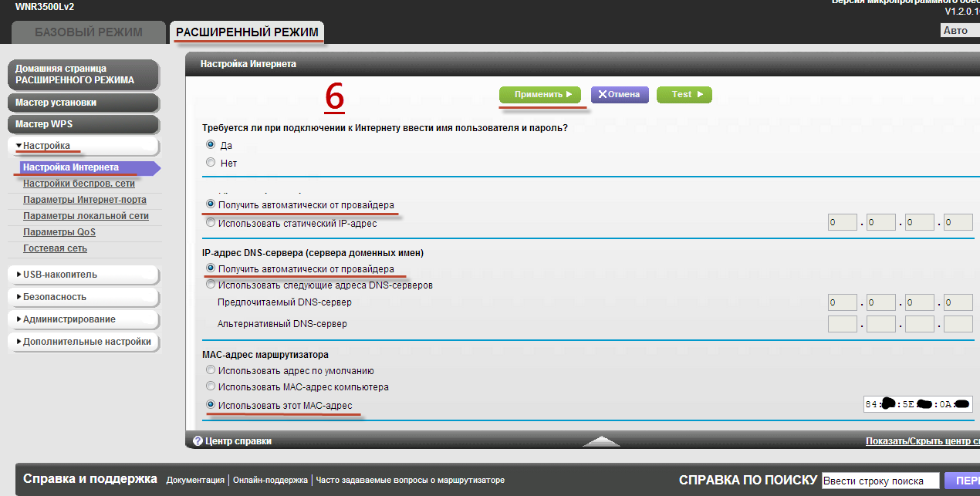Select Использовать MAC-адрес компьютера
This screenshot has height=496, width=980.
[x=211, y=386]
